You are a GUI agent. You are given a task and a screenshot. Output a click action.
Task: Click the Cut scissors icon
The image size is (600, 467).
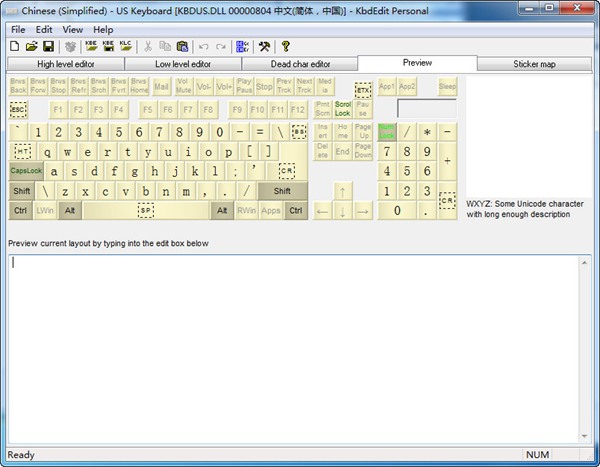pyautogui.click(x=148, y=46)
